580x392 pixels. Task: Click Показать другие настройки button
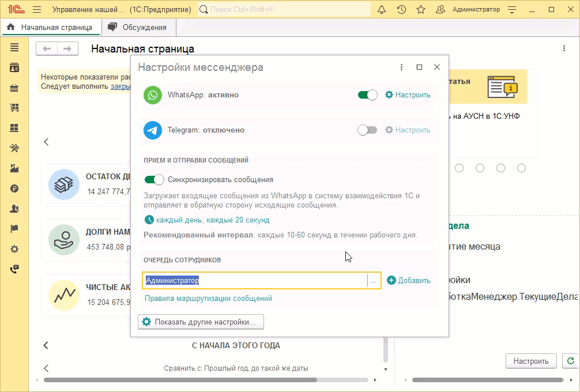point(201,322)
